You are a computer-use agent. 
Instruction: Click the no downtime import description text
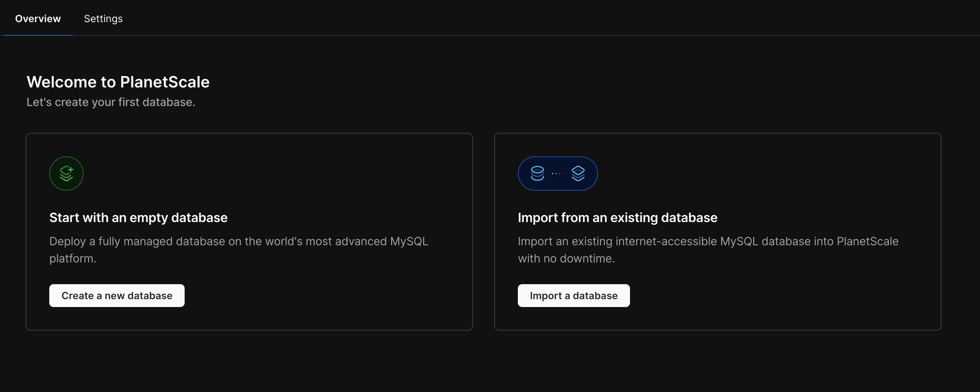coord(707,241)
